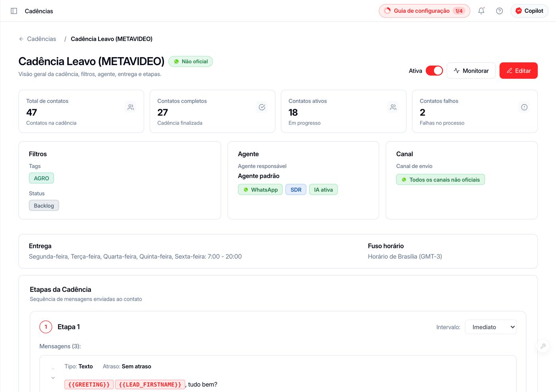Click the Contatos ativos people icon
556x392 pixels.
393,107
